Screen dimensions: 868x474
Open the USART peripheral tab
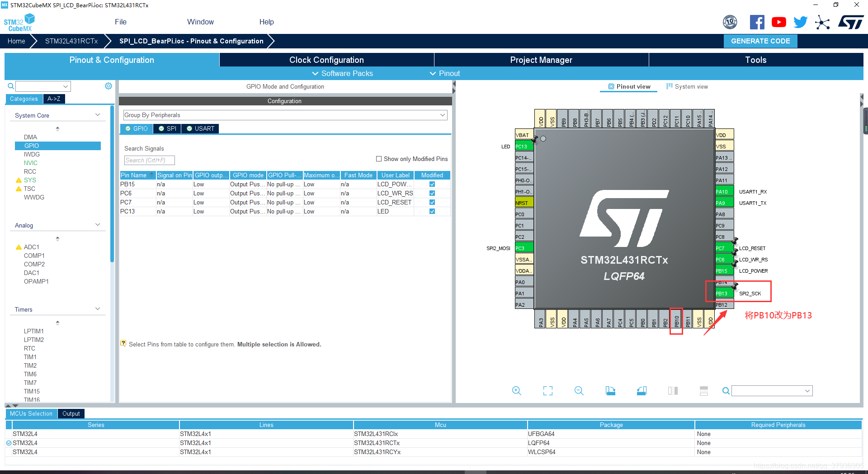click(x=200, y=128)
